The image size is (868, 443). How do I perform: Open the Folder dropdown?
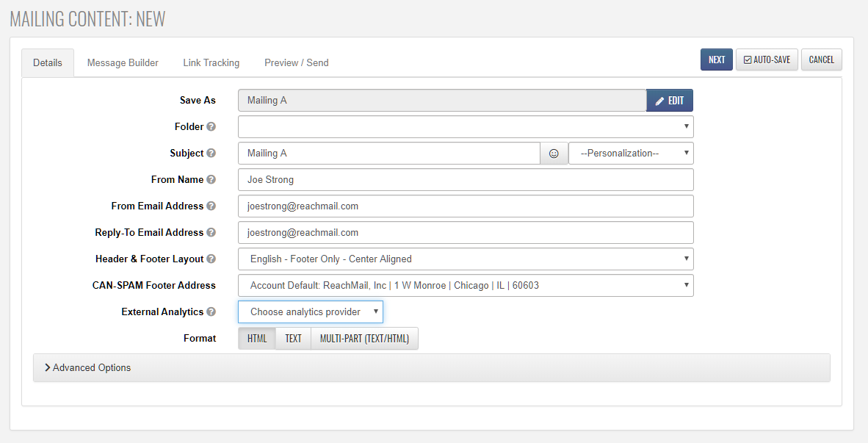click(x=466, y=127)
